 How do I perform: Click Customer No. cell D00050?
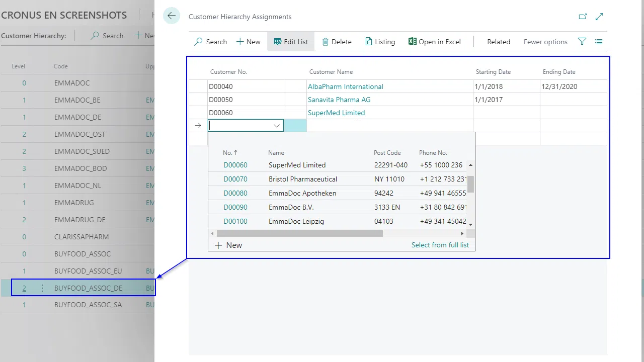coord(246,100)
